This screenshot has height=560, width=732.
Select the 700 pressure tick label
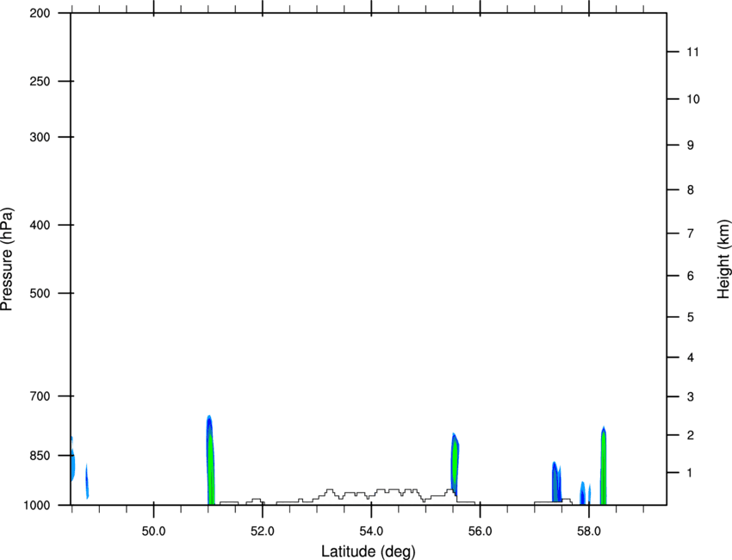tap(40, 396)
